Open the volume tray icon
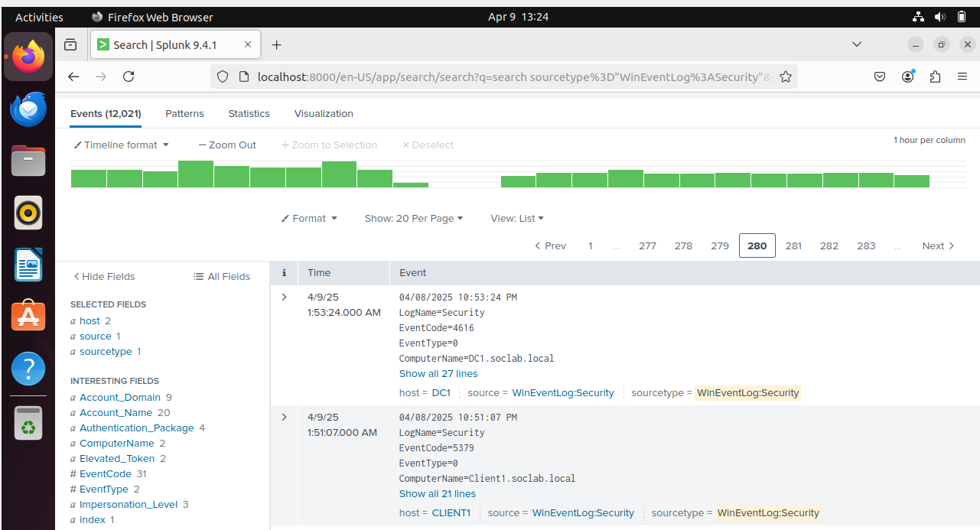The image size is (980, 530). pyautogui.click(x=940, y=17)
